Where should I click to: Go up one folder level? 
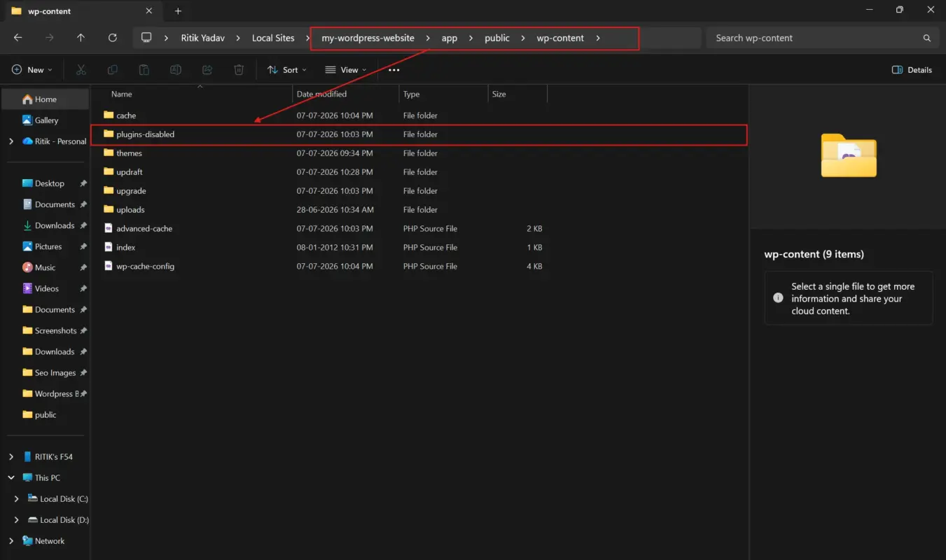point(81,38)
